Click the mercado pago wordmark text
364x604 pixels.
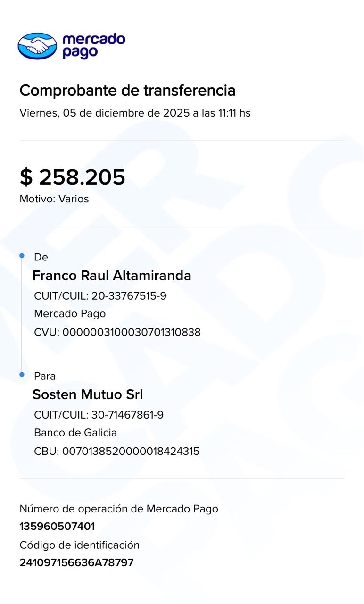(x=94, y=46)
